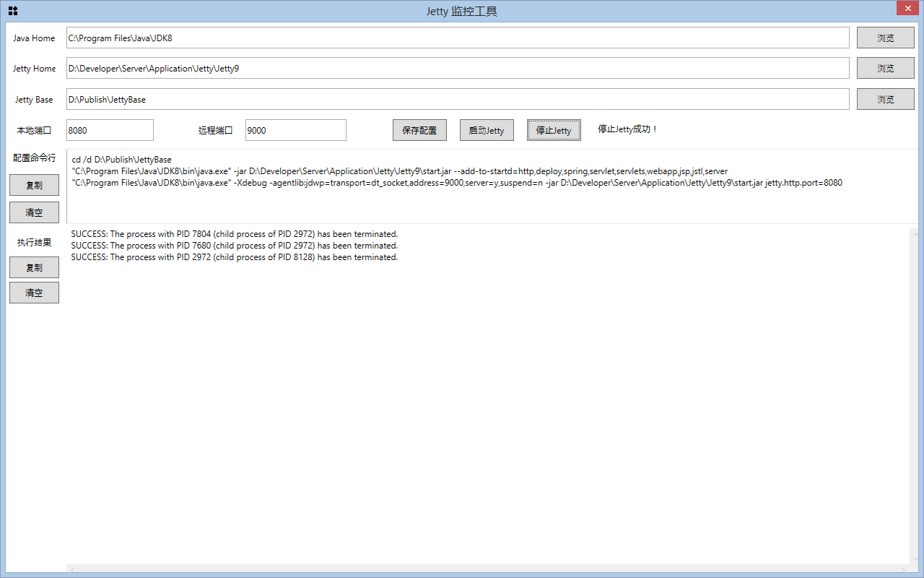Focus the local port field showing 8080
The image size is (924, 578).
pos(110,130)
